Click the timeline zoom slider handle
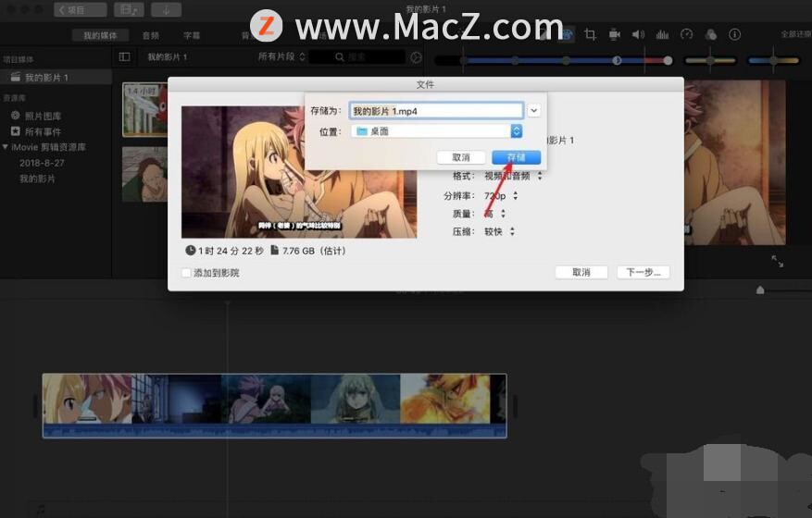Viewport: 812px width, 518px height. click(760, 290)
